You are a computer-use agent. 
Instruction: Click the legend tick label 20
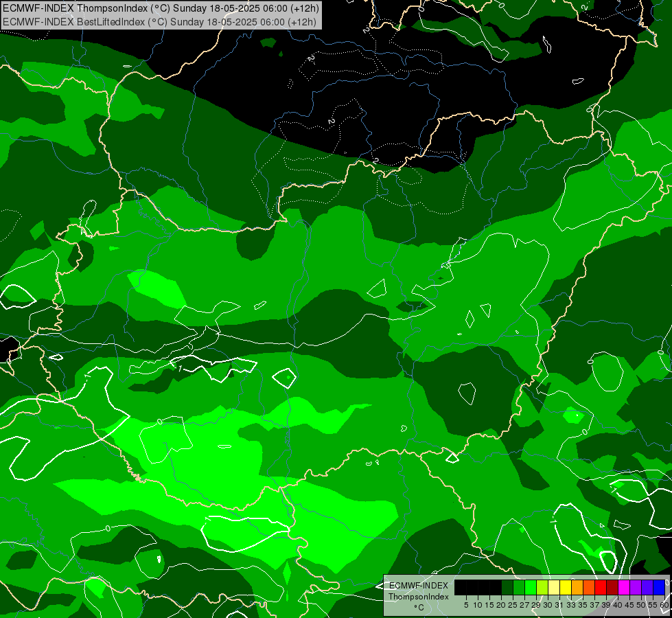(x=501, y=605)
